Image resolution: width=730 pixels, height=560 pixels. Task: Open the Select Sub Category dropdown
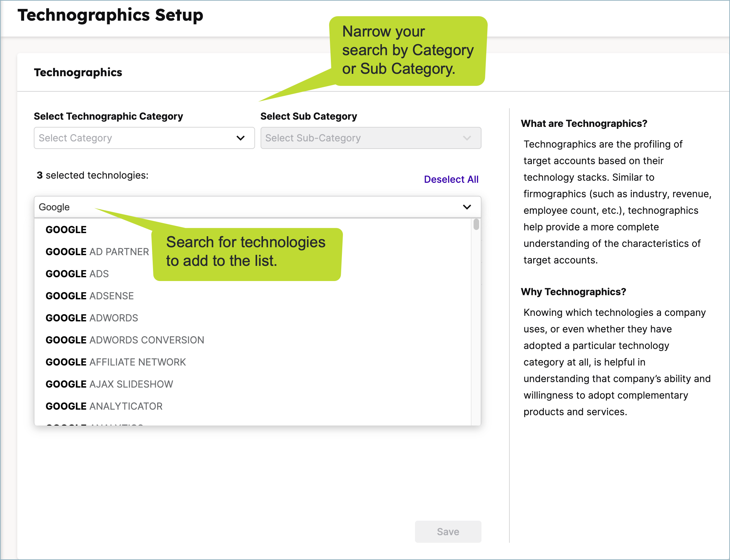371,138
